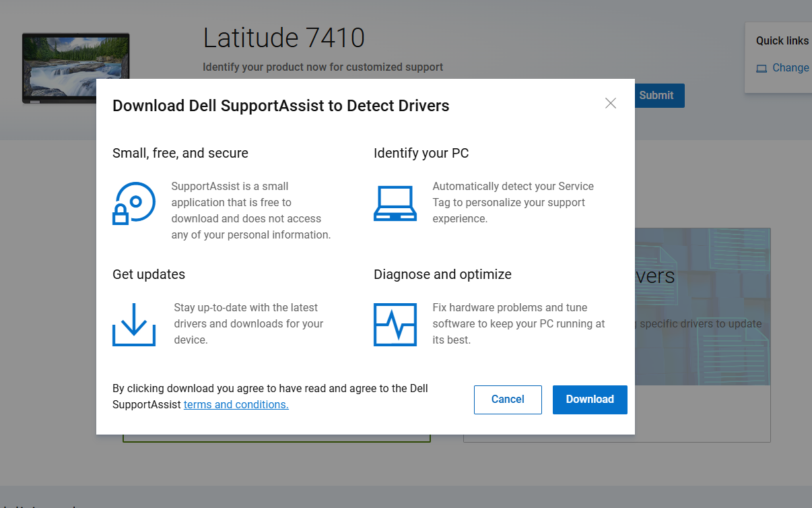Click the laptop Identify your PC icon
812x508 pixels.
pyautogui.click(x=395, y=203)
